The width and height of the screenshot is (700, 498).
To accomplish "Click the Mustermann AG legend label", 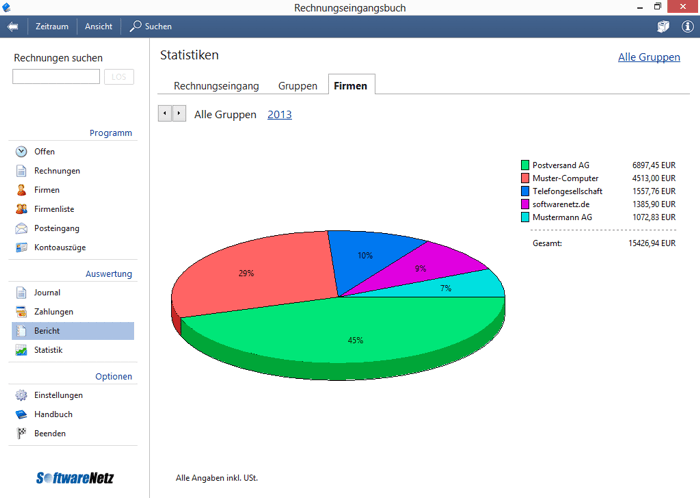I will pyautogui.click(x=562, y=217).
